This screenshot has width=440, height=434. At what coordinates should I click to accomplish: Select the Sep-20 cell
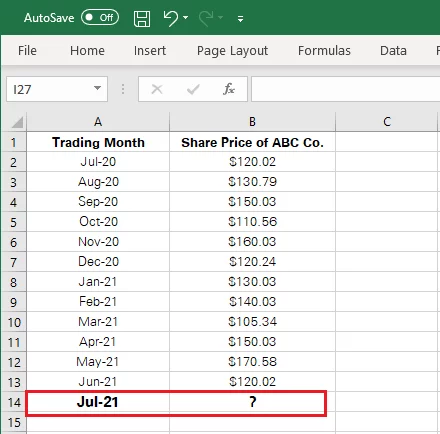[x=98, y=202]
